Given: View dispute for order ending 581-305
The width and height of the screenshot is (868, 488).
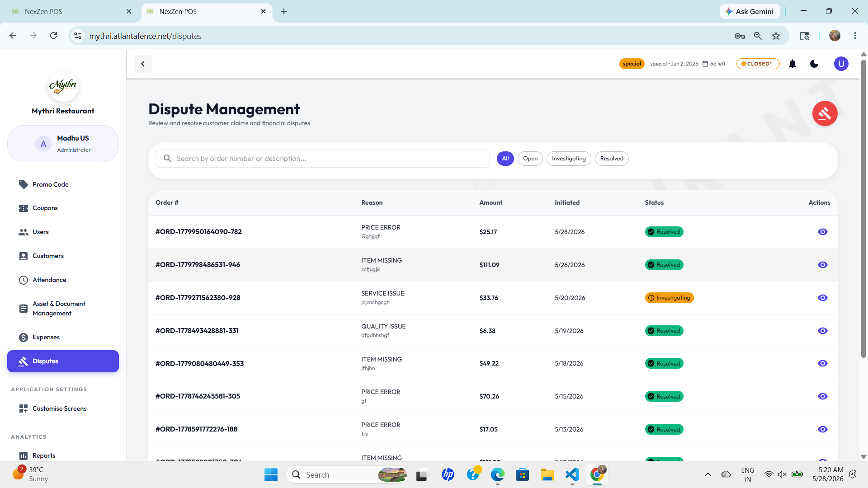Looking at the screenshot, I should [x=822, y=396].
